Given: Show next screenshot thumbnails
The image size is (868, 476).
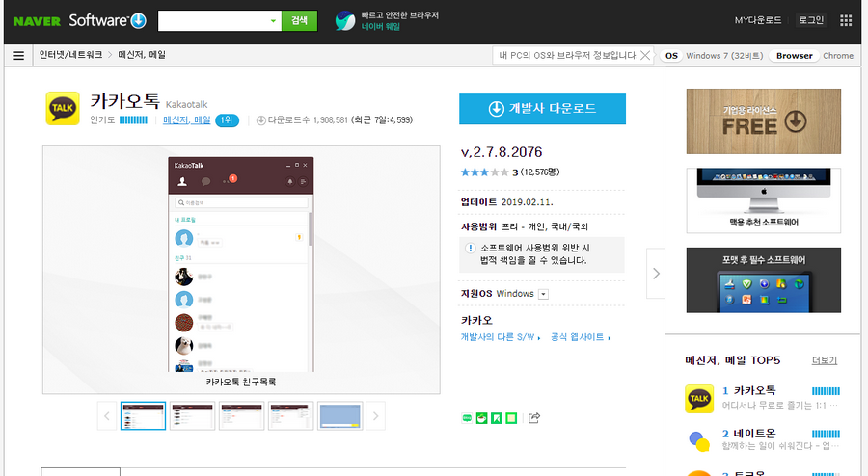Looking at the screenshot, I should (375, 416).
